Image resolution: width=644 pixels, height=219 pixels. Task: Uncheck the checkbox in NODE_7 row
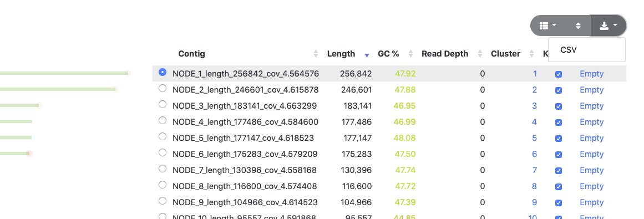click(559, 171)
